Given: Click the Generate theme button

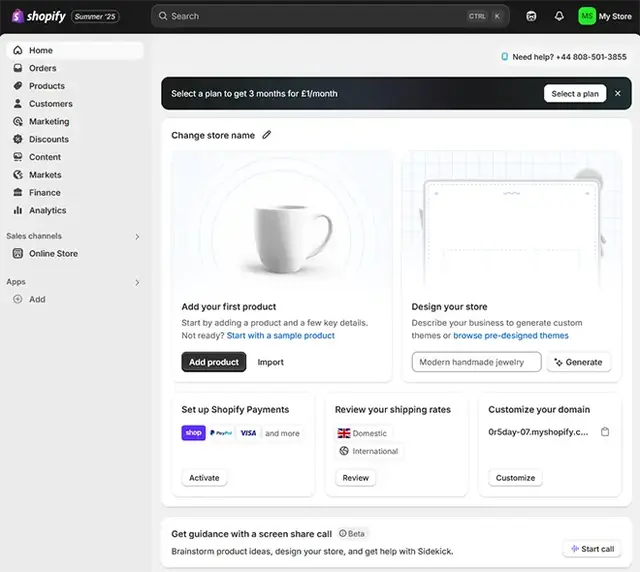Looking at the screenshot, I should tap(579, 362).
